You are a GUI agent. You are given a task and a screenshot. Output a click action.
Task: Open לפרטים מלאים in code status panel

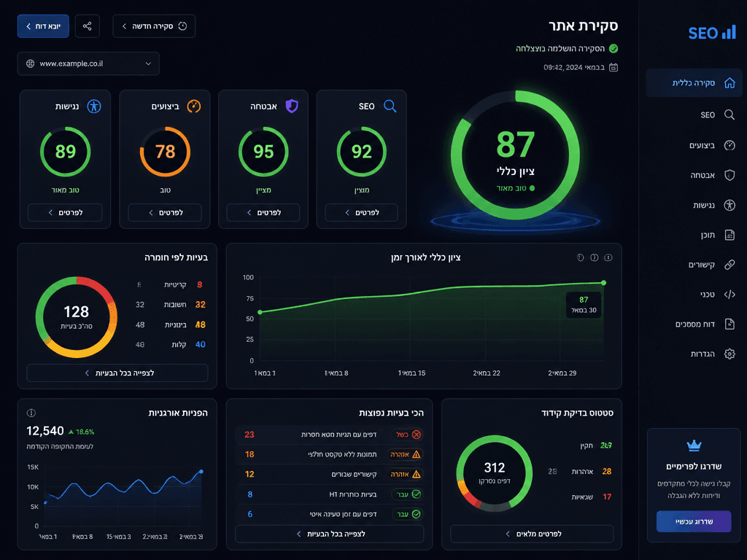[x=532, y=534]
